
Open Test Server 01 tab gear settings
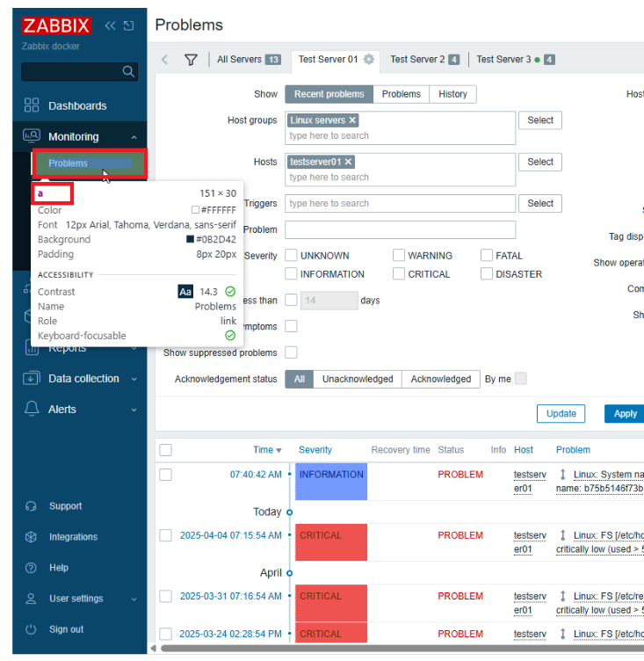tap(369, 59)
